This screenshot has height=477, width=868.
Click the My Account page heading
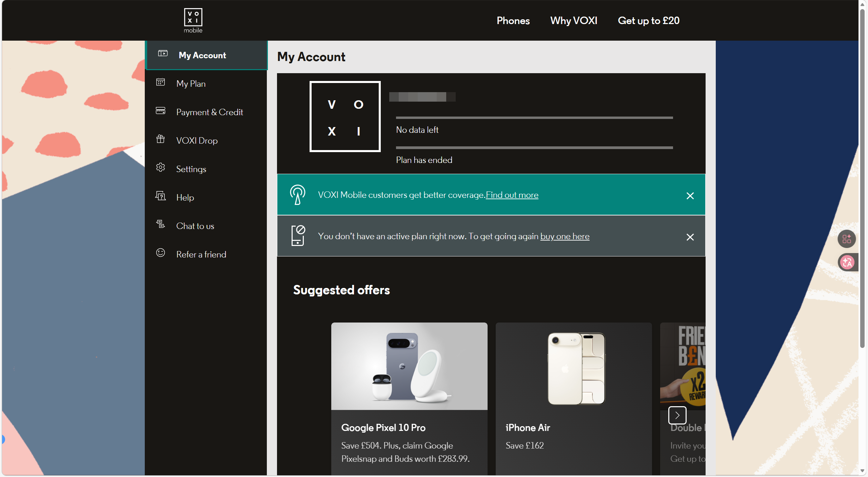311,57
